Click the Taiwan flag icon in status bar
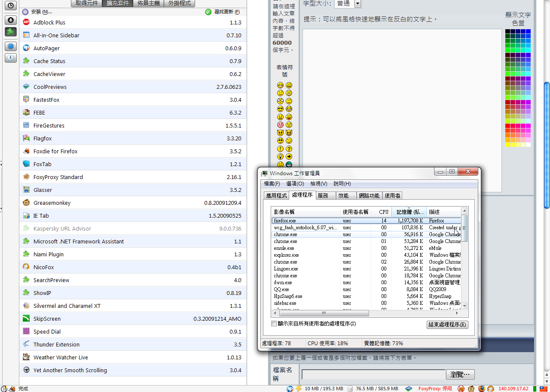Image resolution: width=550 pixels, height=392 pixels. point(543,389)
